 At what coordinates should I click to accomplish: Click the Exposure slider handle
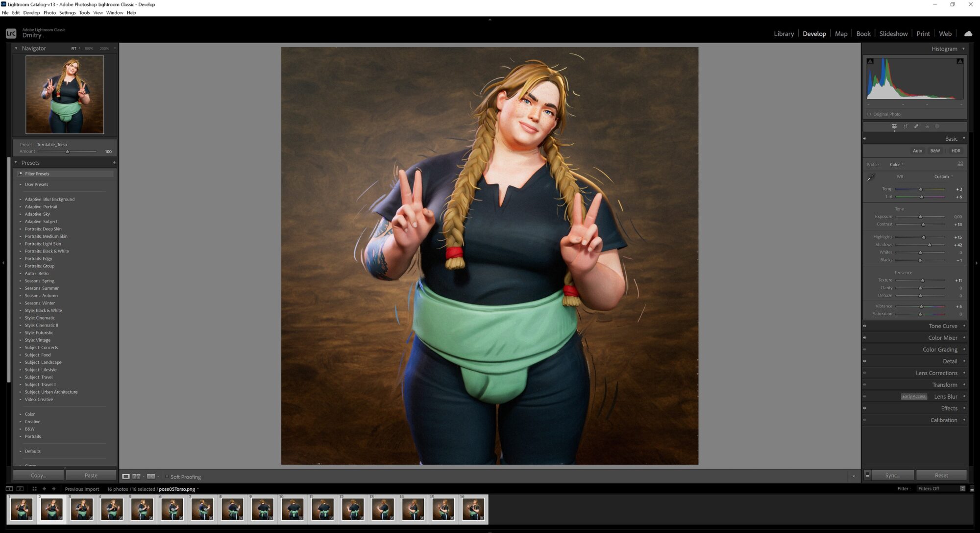pos(920,217)
